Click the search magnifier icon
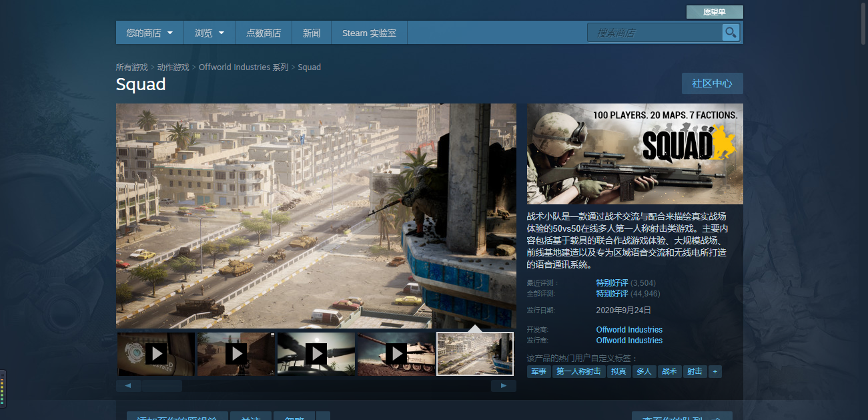 [x=731, y=32]
